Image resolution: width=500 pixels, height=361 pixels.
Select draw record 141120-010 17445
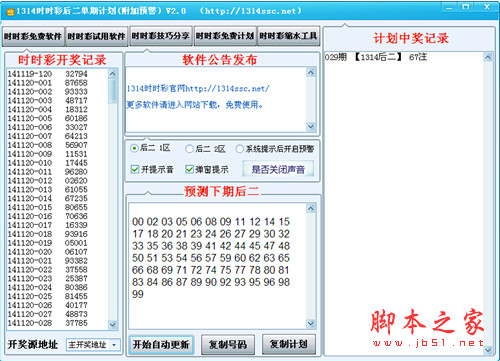[x=48, y=163]
